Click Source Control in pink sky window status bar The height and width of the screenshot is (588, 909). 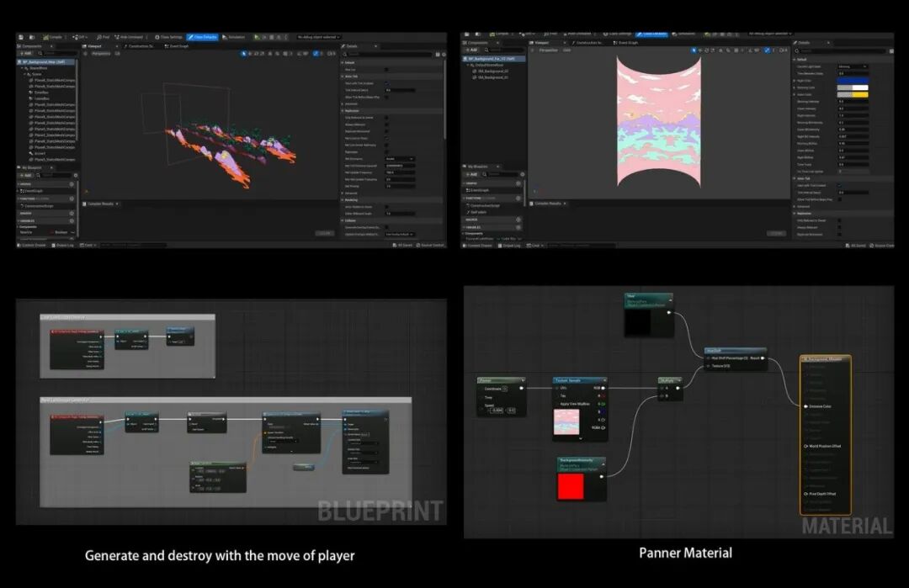click(x=882, y=245)
